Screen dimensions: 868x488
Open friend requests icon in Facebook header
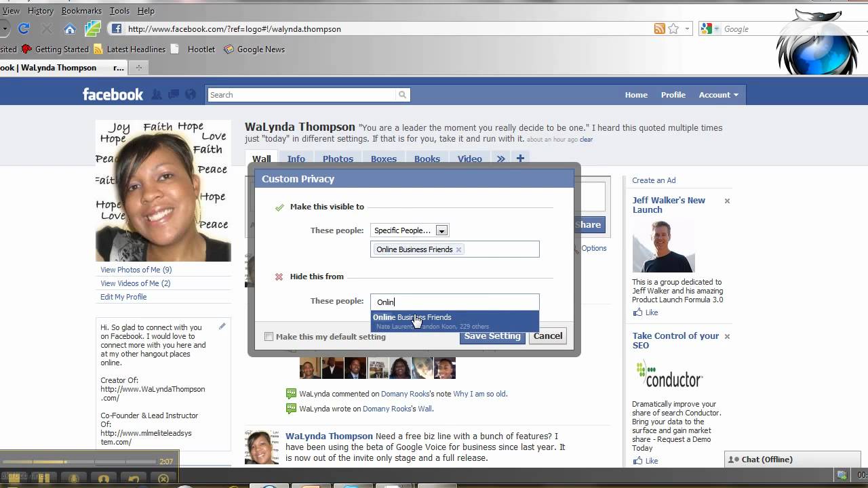[157, 94]
